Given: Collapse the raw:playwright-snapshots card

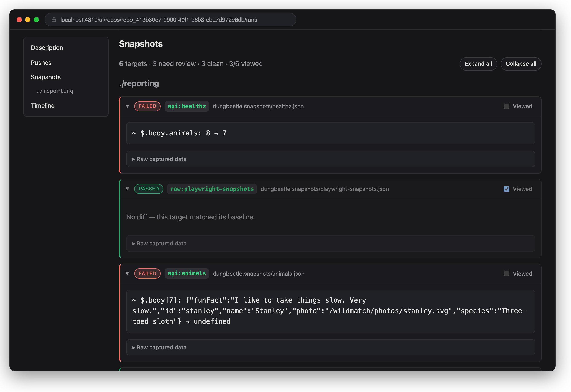Looking at the screenshot, I should (127, 189).
